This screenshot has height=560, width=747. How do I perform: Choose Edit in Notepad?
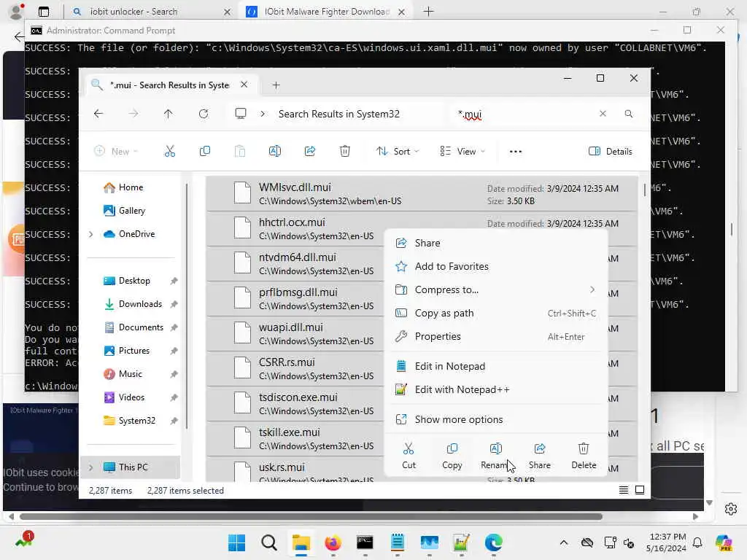[x=496, y=366]
